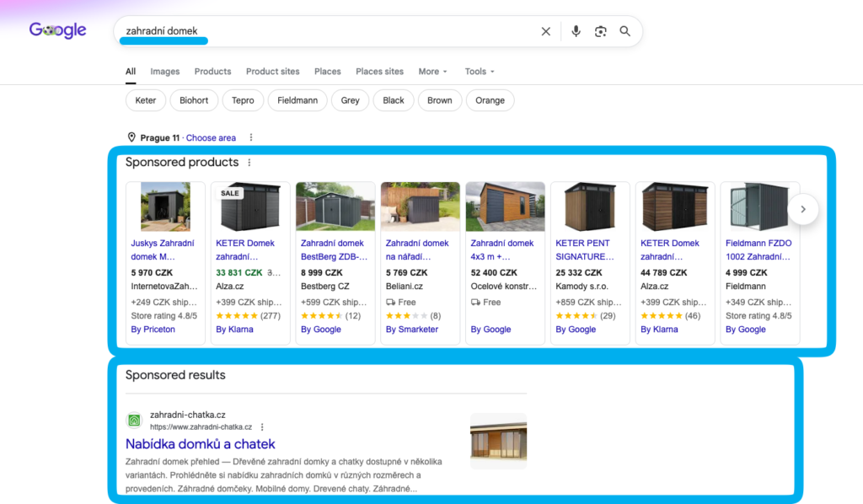Click By Klarna under the 33 831 CZK product

click(234, 329)
